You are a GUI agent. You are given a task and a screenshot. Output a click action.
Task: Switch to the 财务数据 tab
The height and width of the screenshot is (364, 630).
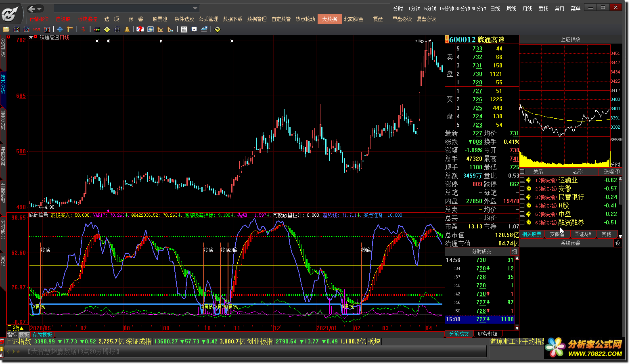tap(488, 334)
